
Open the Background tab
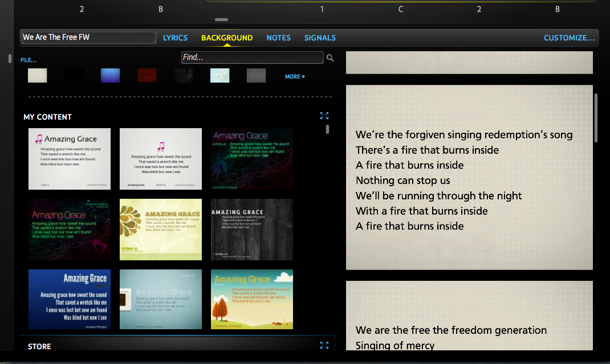point(227,38)
